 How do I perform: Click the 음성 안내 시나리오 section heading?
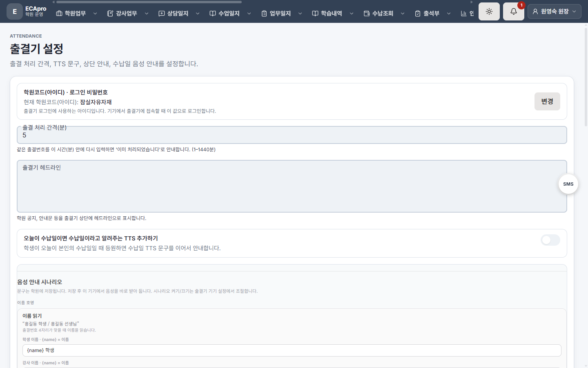(x=40, y=282)
